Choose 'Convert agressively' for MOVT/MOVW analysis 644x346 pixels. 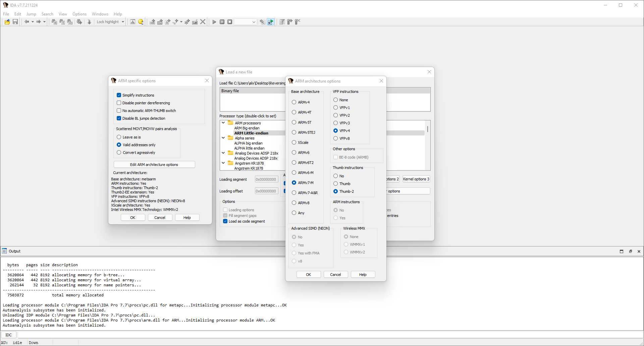pyautogui.click(x=119, y=153)
